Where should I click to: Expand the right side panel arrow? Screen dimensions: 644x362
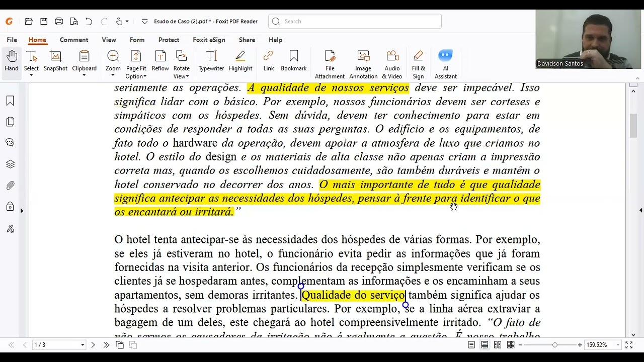[x=640, y=210]
